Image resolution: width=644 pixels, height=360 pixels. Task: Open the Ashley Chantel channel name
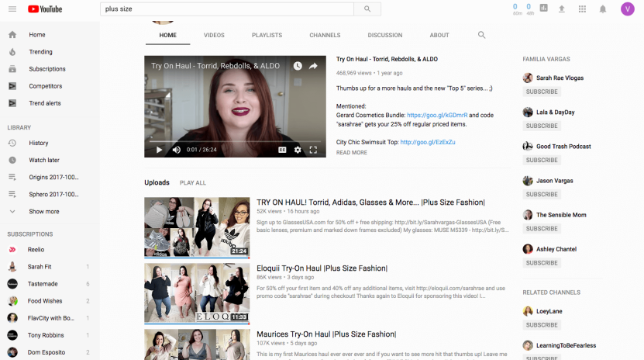click(x=556, y=249)
